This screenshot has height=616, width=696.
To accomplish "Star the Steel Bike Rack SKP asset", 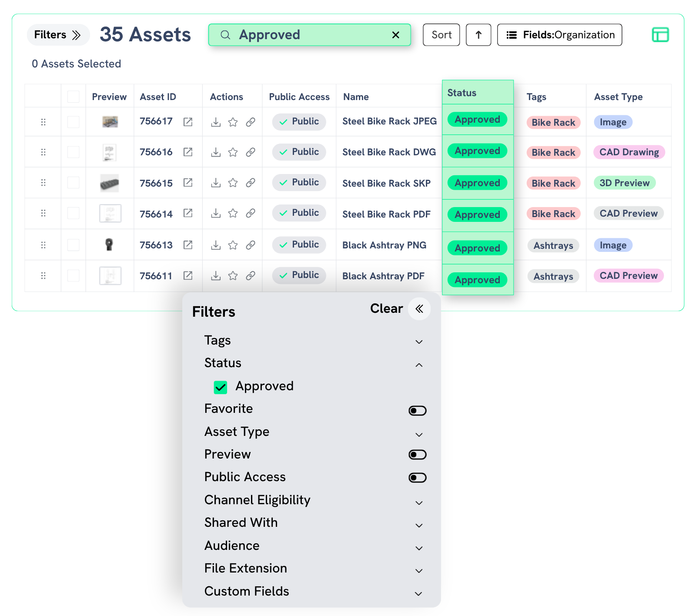I will [233, 183].
